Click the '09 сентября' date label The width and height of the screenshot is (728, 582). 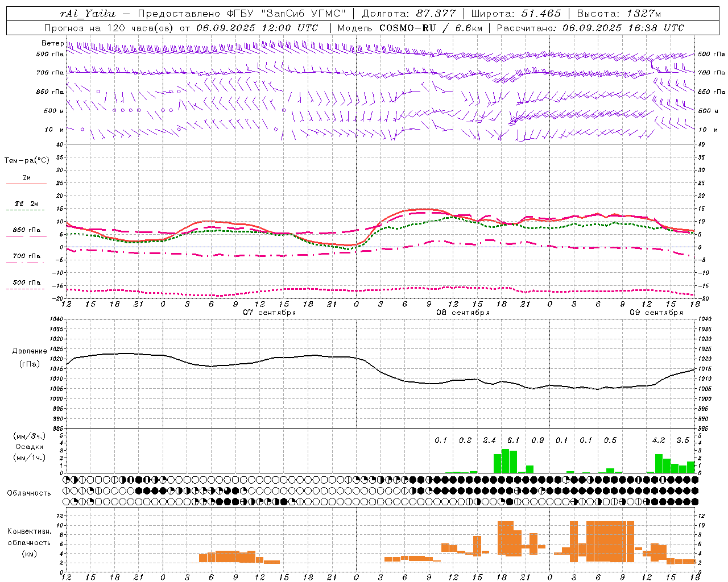(656, 313)
